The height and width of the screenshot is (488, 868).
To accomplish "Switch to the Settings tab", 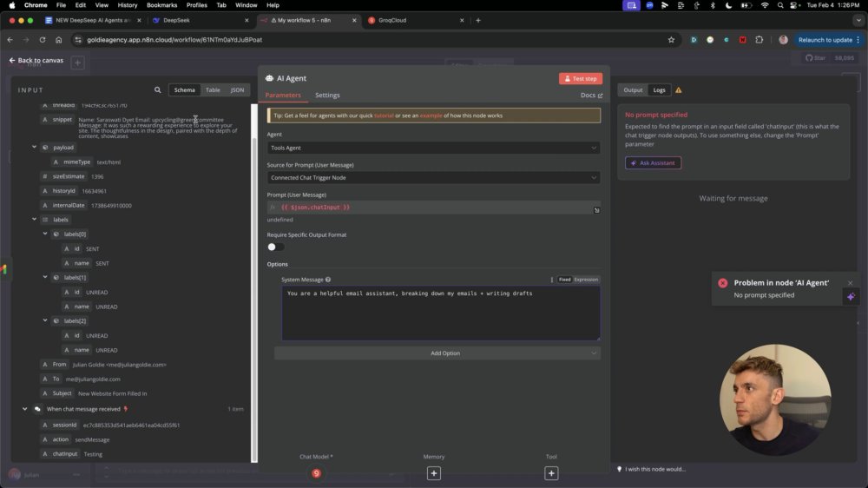I will click(327, 96).
